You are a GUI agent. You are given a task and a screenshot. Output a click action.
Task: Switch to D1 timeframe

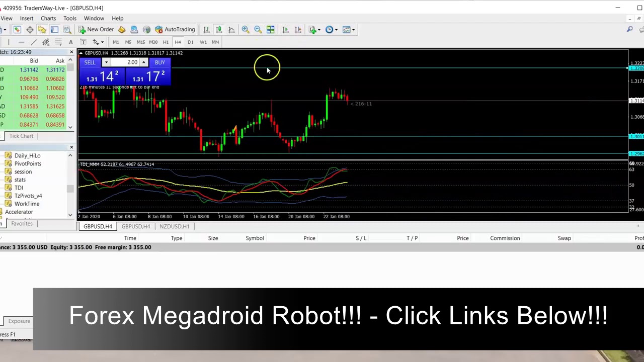190,42
